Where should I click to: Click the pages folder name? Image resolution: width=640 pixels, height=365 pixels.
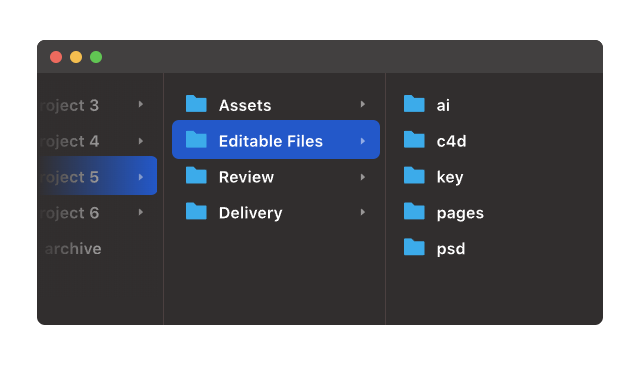click(460, 214)
